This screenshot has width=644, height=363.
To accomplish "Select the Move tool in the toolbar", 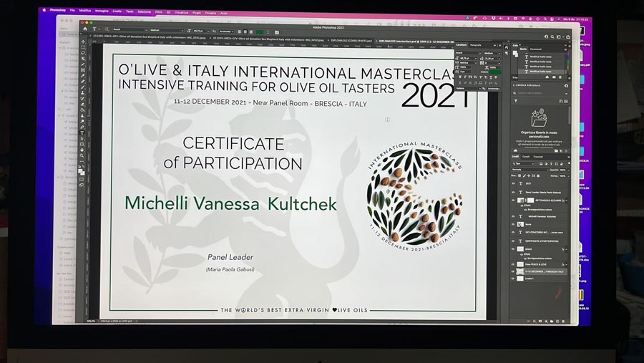I will 82,42.
